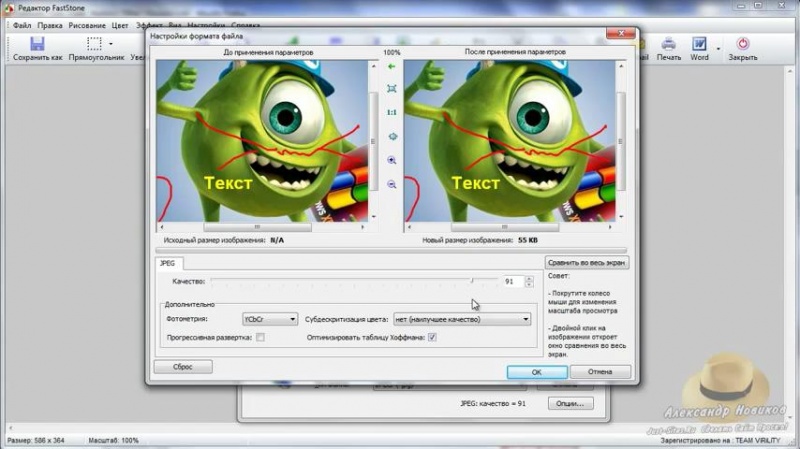The height and width of the screenshot is (449, 800).
Task: Click the center preview icon
Action: 392,136
